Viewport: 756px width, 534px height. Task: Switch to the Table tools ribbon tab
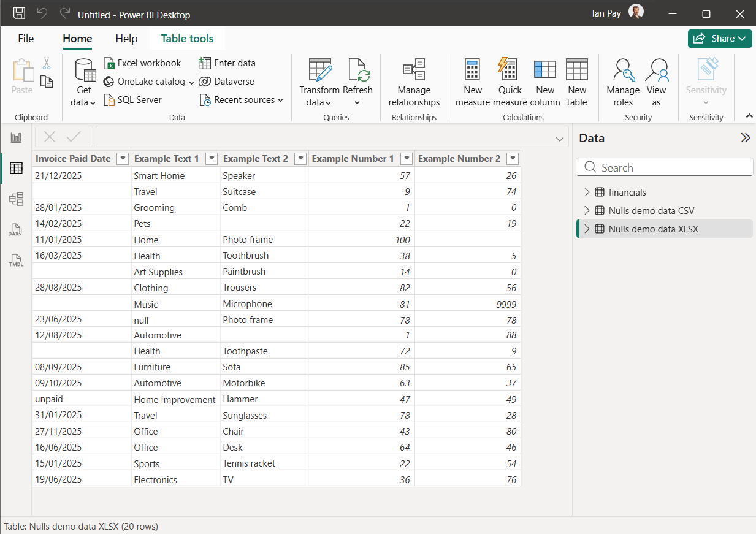(187, 38)
